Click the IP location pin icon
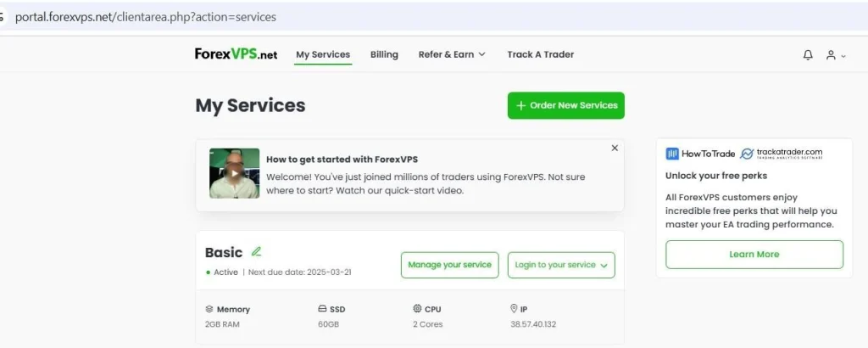The image size is (868, 348). pos(514,309)
